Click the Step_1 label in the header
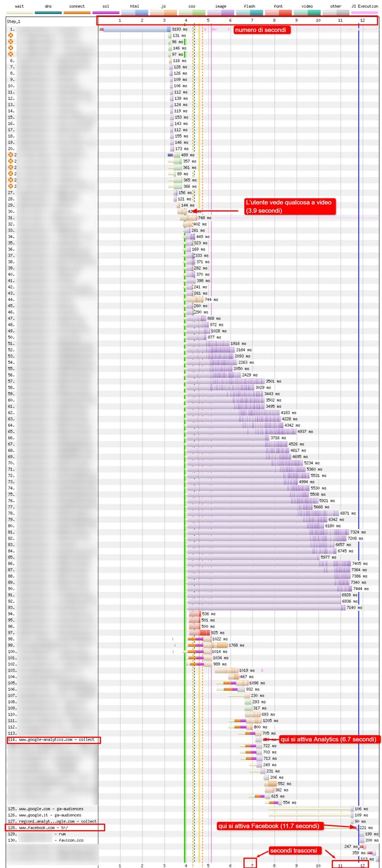382x868 pixels. [x=14, y=21]
